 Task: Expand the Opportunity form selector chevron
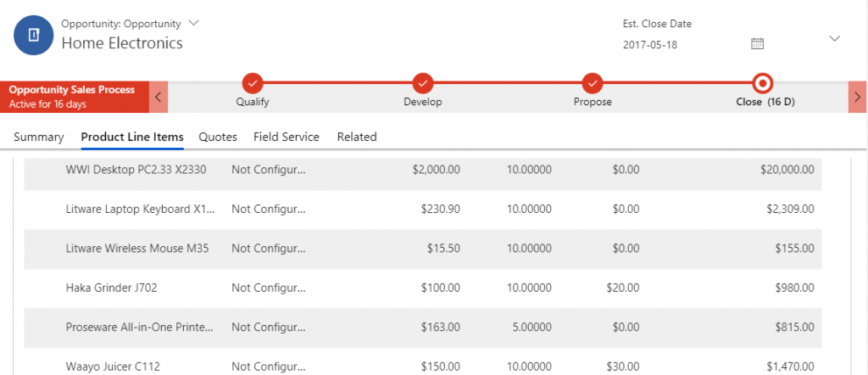point(194,22)
